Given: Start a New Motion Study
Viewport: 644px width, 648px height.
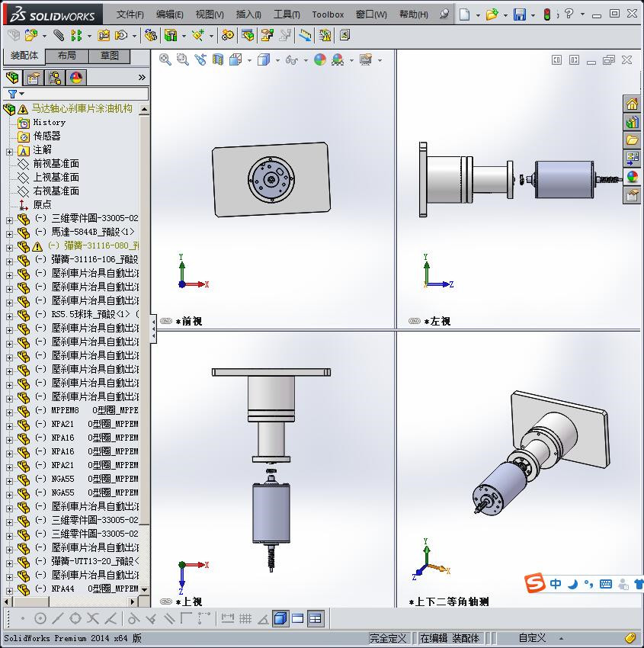Looking at the screenshot, I should click(227, 36).
